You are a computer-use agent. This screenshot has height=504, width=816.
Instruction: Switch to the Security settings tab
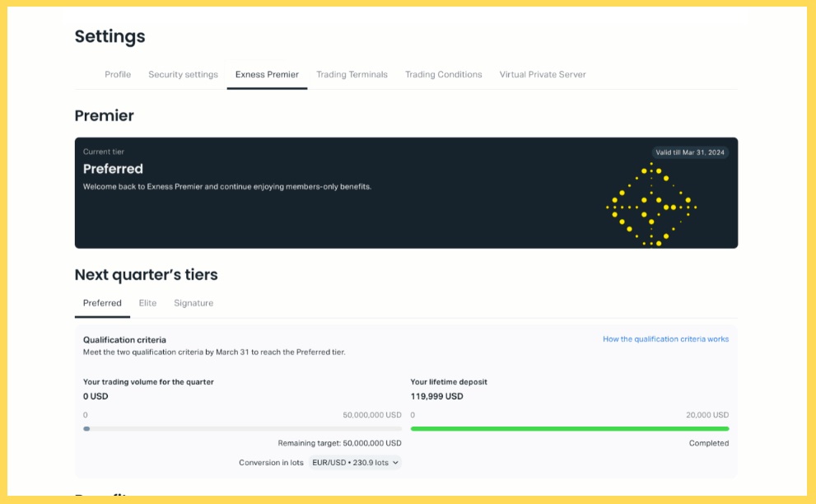183,75
